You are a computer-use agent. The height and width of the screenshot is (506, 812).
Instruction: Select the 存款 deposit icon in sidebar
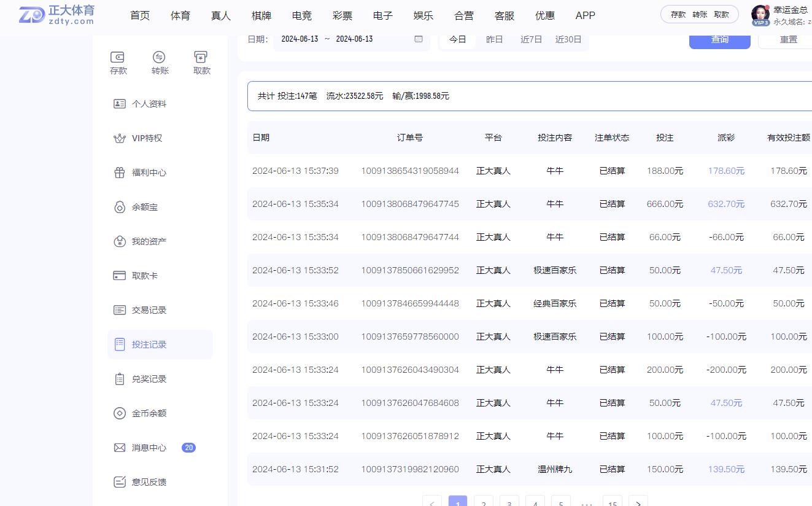click(x=118, y=56)
